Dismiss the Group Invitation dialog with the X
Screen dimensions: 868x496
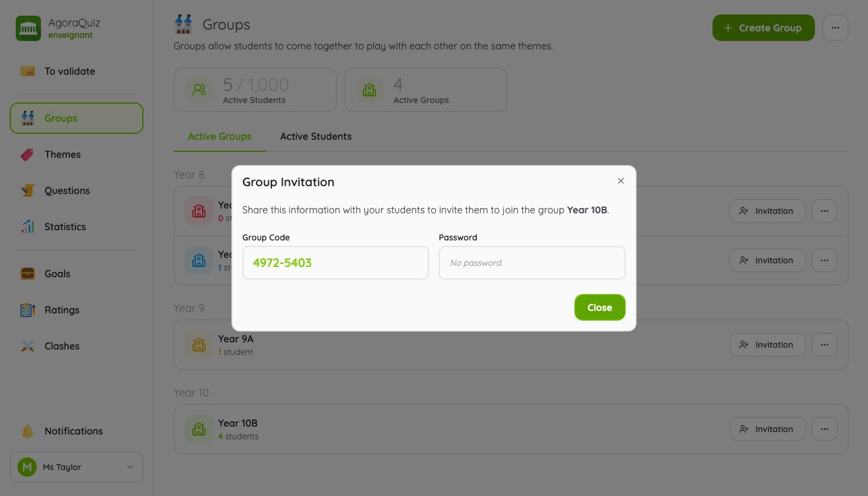point(621,181)
